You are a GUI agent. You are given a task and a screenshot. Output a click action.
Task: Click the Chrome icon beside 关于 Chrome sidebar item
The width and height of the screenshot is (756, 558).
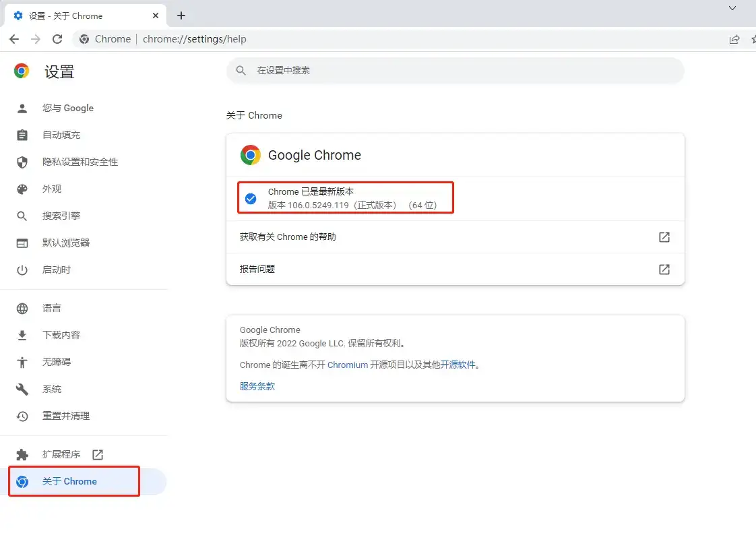pyautogui.click(x=22, y=481)
